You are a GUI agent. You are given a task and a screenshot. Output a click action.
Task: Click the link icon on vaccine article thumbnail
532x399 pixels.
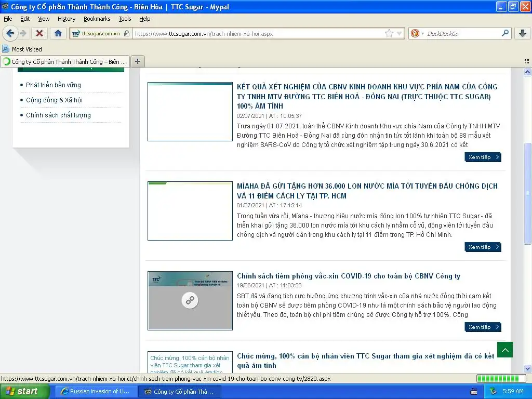(190, 300)
